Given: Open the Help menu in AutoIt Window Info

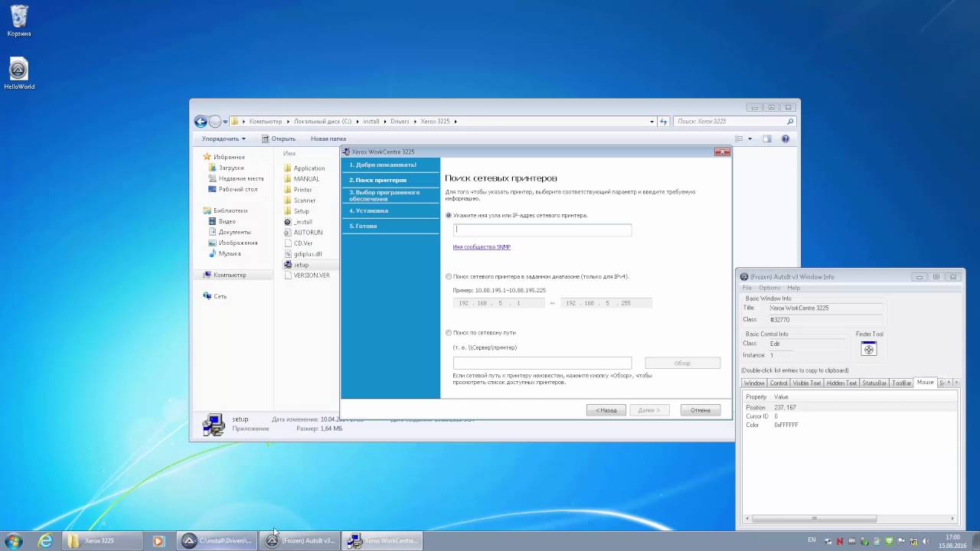Looking at the screenshot, I should 793,288.
